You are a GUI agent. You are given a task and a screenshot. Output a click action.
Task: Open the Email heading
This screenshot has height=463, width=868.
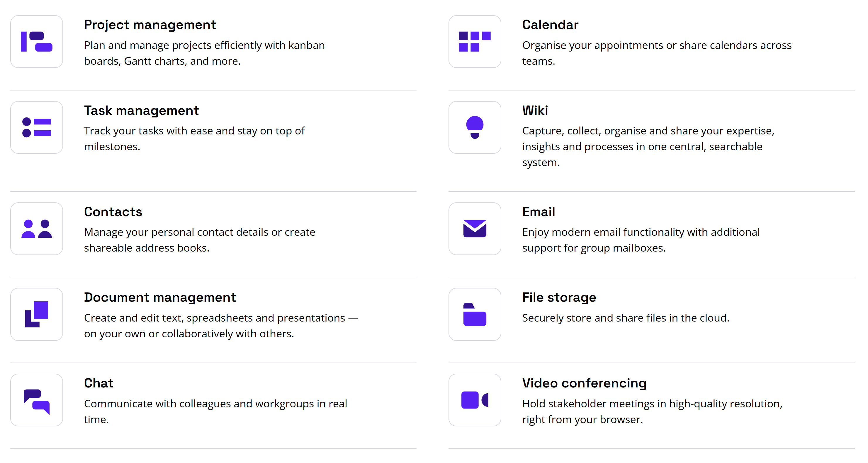pyautogui.click(x=539, y=212)
